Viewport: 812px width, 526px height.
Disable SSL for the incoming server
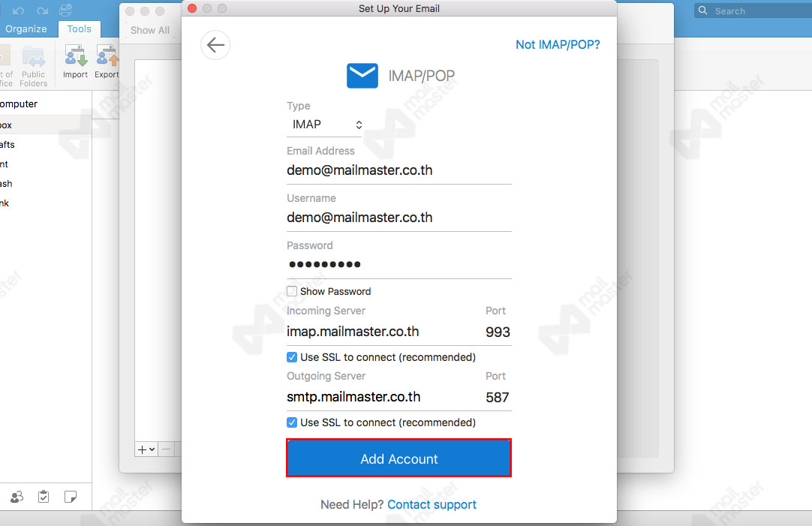point(292,357)
